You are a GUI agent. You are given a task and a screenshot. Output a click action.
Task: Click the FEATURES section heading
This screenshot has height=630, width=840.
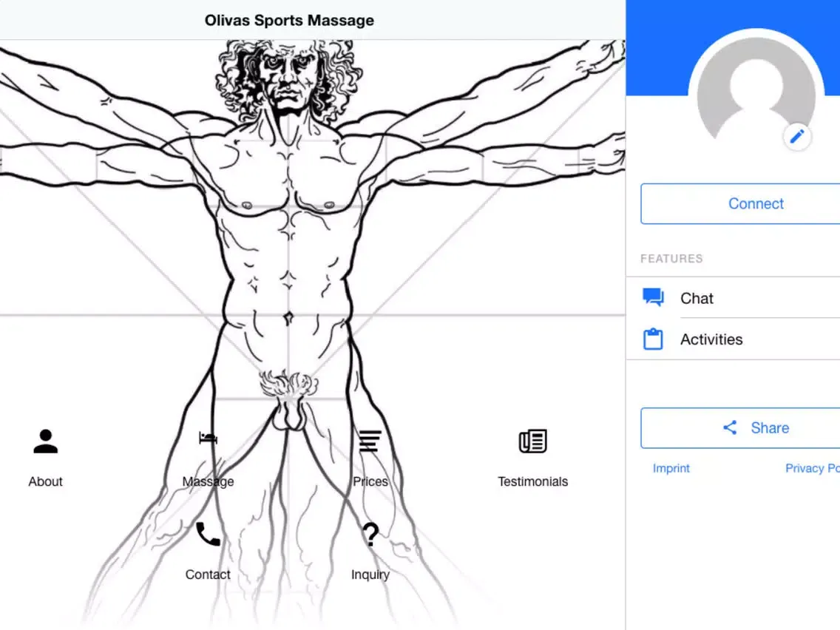coord(671,259)
